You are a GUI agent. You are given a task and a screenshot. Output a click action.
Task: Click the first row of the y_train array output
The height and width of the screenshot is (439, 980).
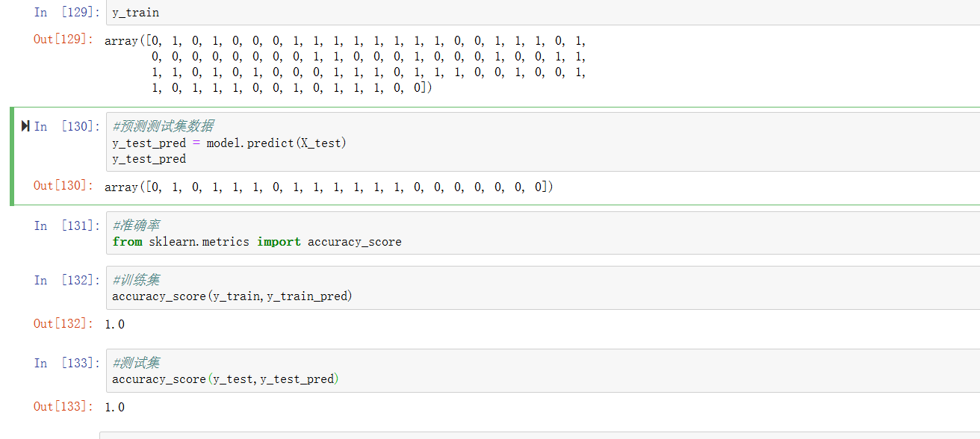[346, 41]
